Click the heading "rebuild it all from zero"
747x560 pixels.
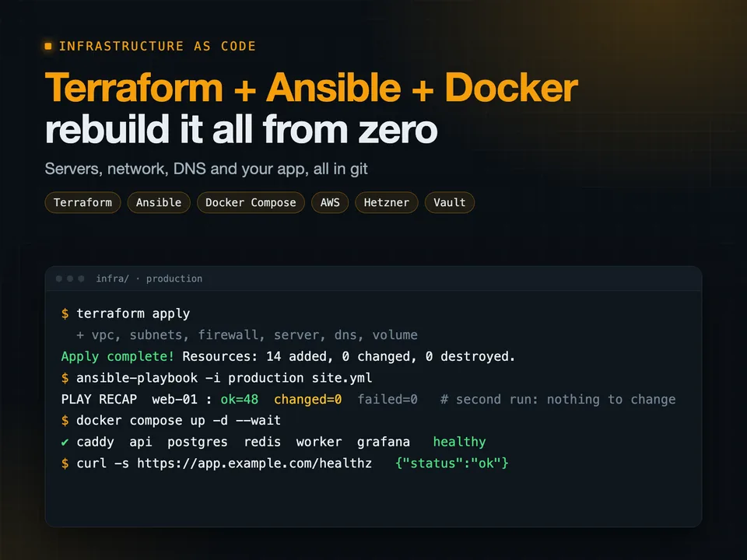click(241, 128)
